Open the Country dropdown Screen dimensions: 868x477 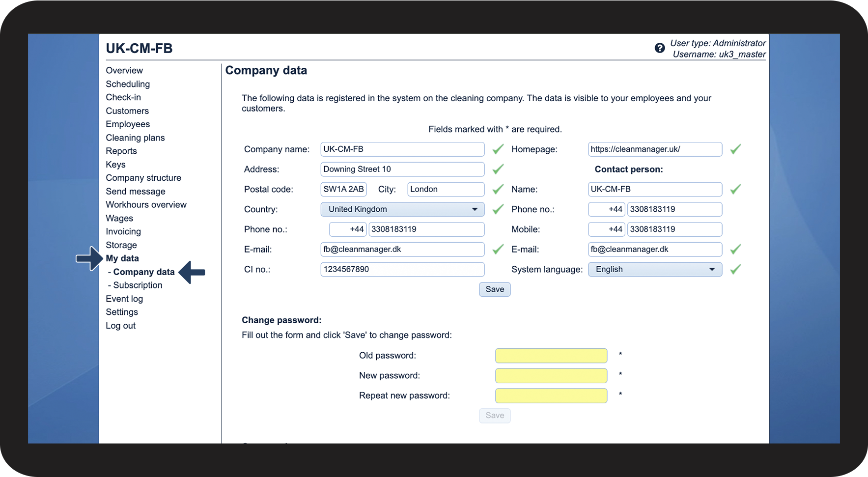point(402,209)
